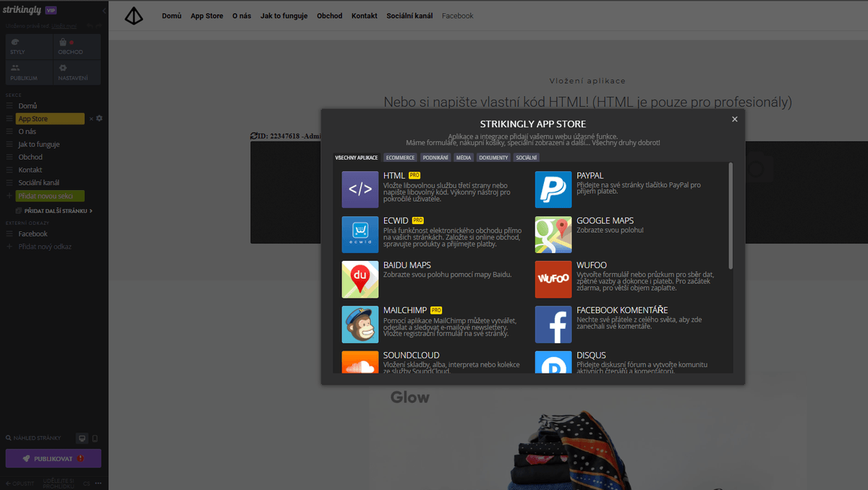This screenshot has width=868, height=490.
Task: Click Jak to funguje in navigation
Action: coord(284,15)
